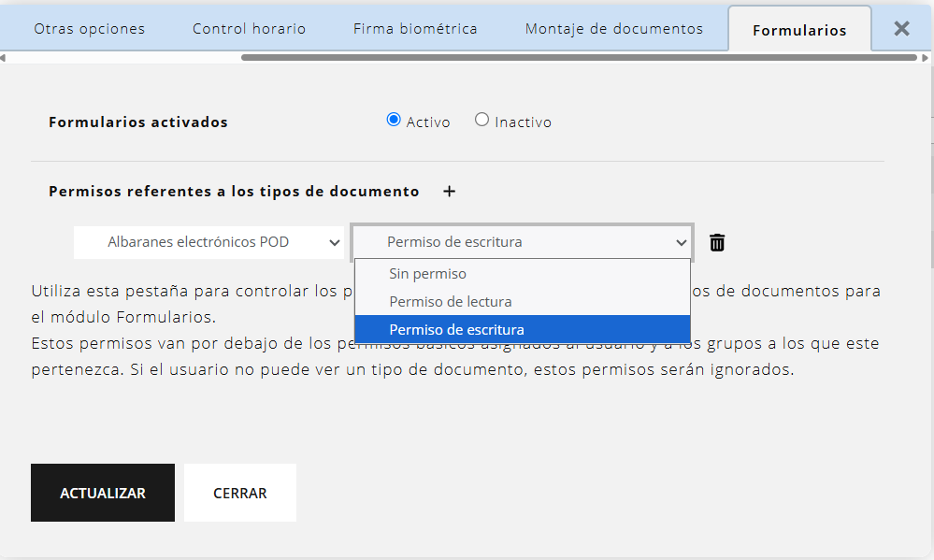Viewport: 934px width, 560px height.
Task: Choose Sin permiso from the list
Action: [x=427, y=274]
